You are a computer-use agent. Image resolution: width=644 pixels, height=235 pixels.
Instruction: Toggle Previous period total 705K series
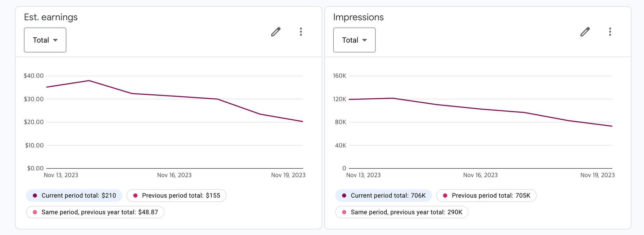point(486,195)
